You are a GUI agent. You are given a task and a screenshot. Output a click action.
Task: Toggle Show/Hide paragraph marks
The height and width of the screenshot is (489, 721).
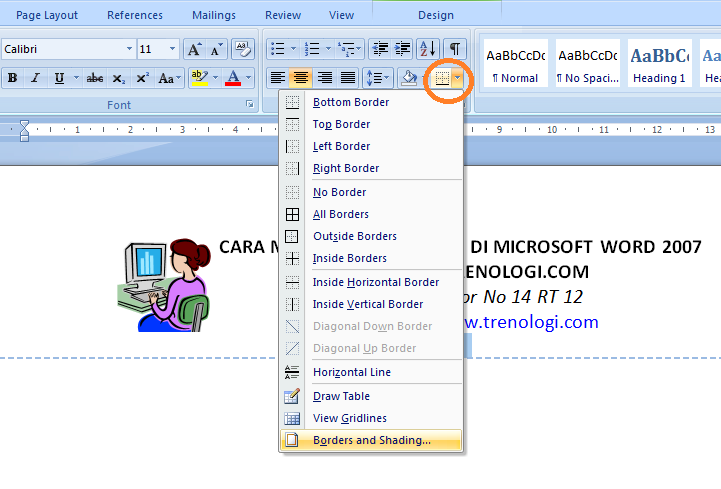455,49
